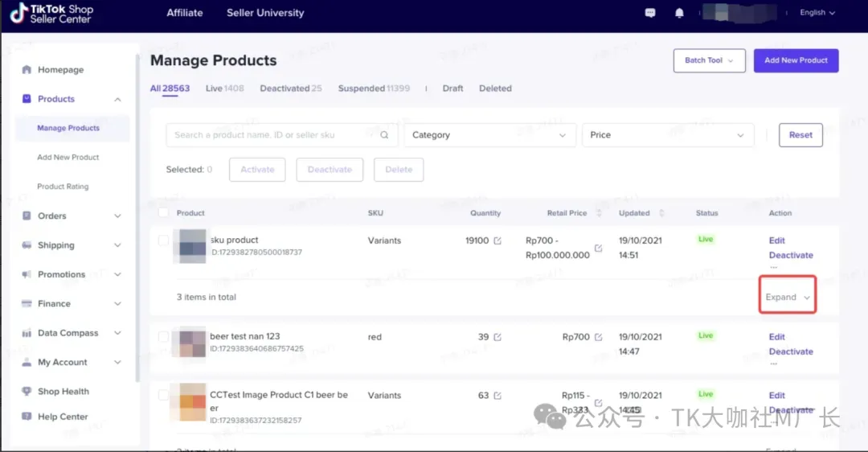Click the Shop Health icon
868x452 pixels.
coord(27,391)
